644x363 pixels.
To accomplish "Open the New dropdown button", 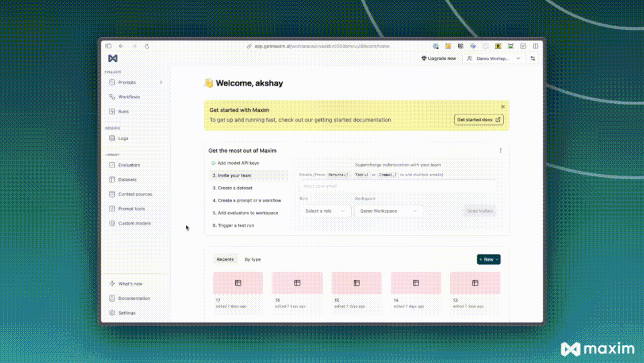I will pyautogui.click(x=488, y=259).
